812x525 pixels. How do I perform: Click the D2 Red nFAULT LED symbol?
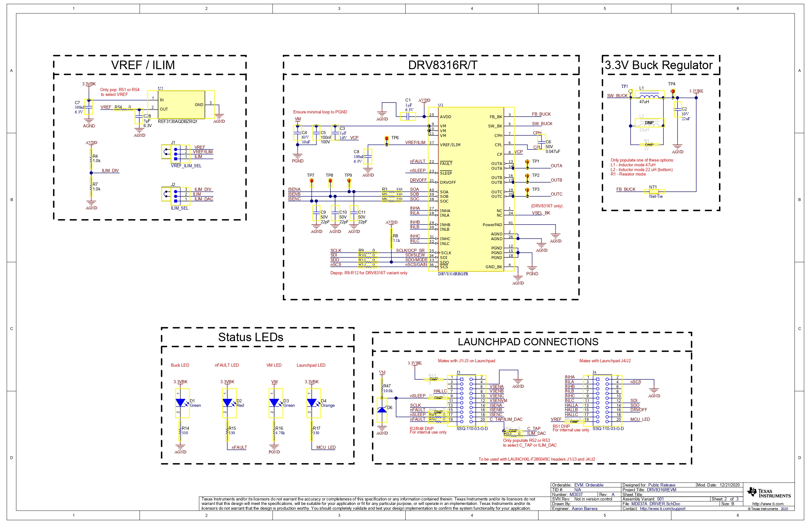[227, 403]
